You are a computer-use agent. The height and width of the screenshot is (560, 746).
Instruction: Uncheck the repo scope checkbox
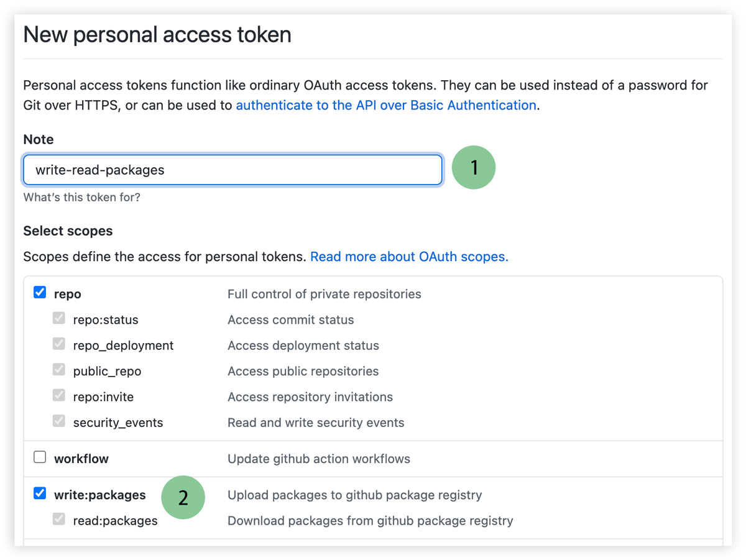pyautogui.click(x=40, y=293)
